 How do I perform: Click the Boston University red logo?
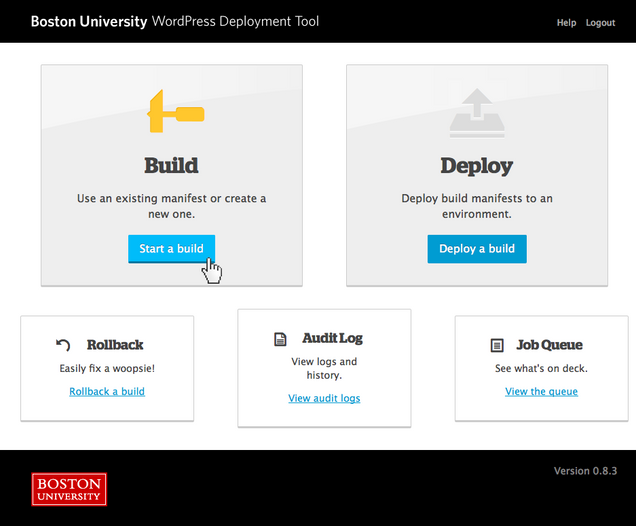(x=69, y=489)
